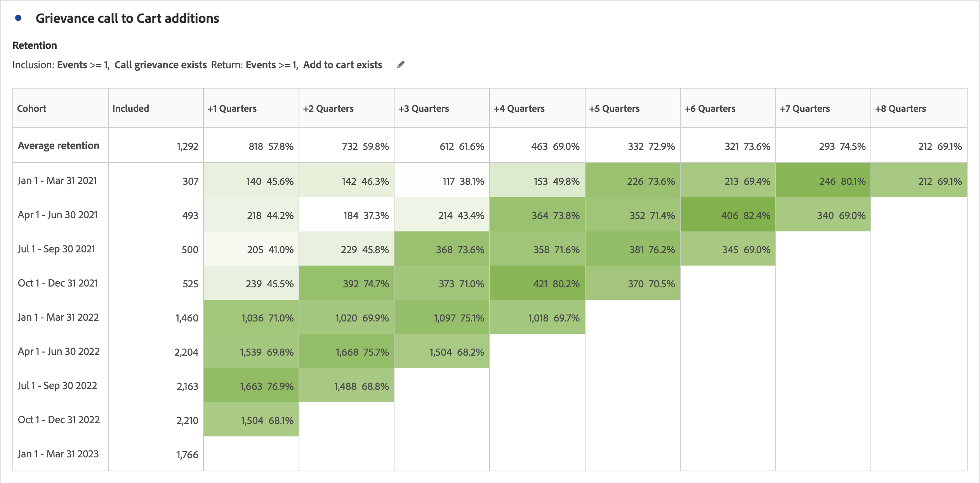Click the Included column header
980x483 pixels.
pyautogui.click(x=131, y=108)
